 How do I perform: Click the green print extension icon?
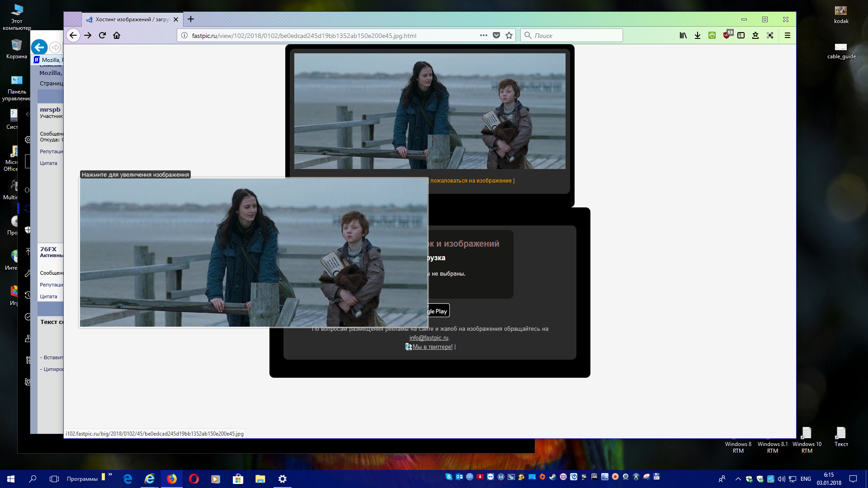click(x=712, y=35)
